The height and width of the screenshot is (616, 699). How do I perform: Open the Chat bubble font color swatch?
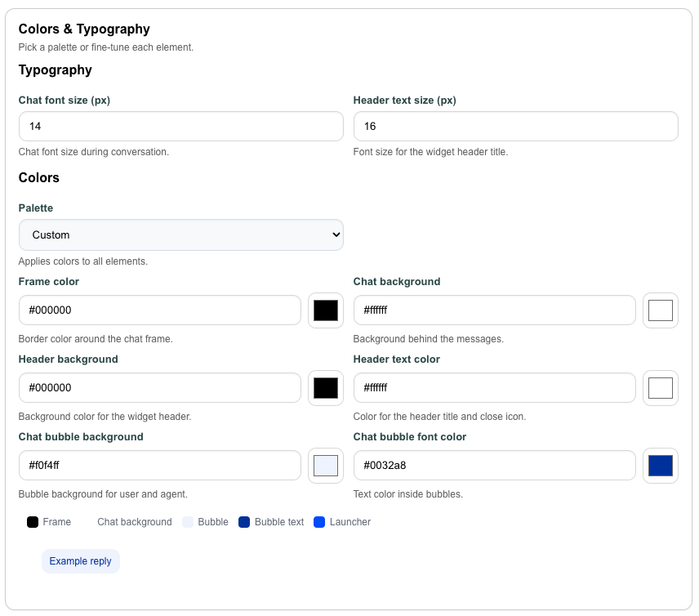point(661,466)
